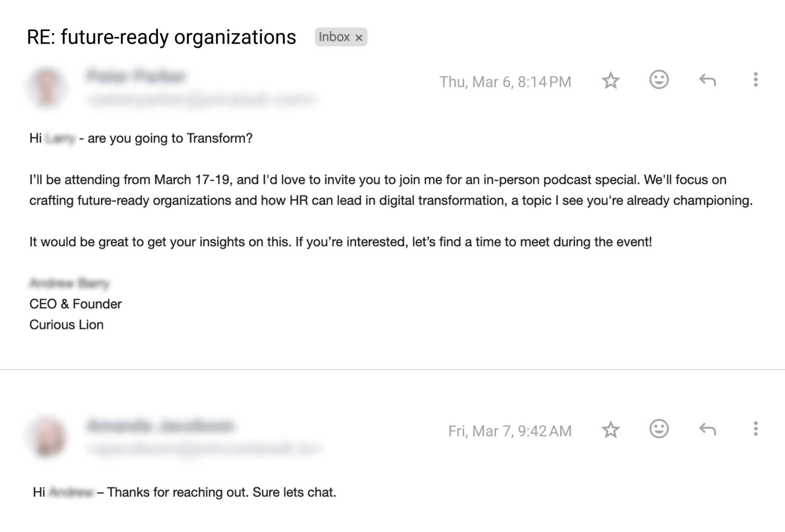The height and width of the screenshot is (532, 785).
Task: Star the Fri, Mar 7 message
Action: coord(610,430)
